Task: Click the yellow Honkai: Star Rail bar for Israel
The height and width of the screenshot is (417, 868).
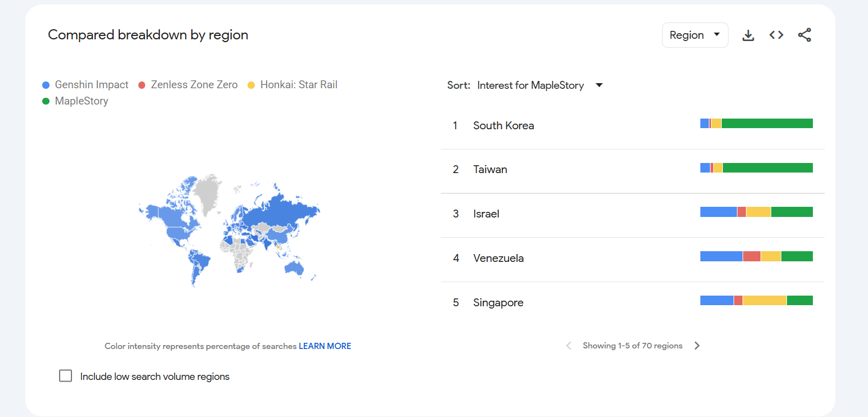Action: coord(758,212)
